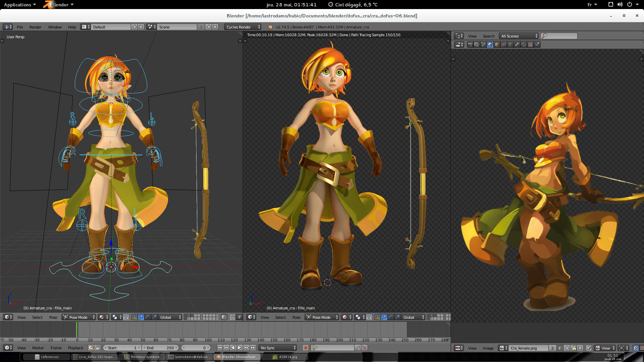
Task: Toggle the timeline preview range clock icon
Action: point(91,348)
